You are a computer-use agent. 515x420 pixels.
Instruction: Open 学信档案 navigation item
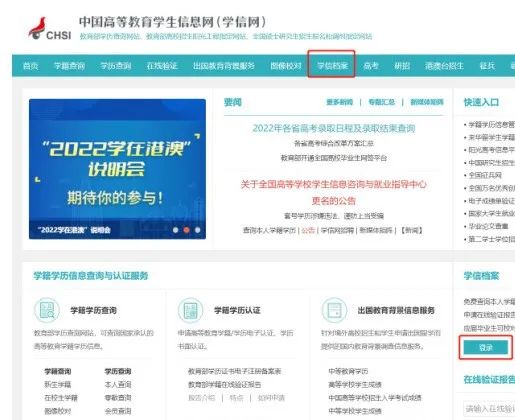coord(332,66)
